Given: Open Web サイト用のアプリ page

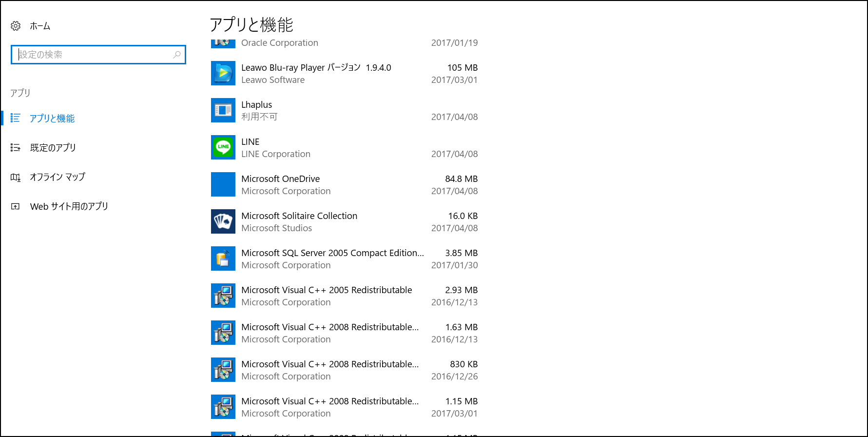Looking at the screenshot, I should 69,206.
